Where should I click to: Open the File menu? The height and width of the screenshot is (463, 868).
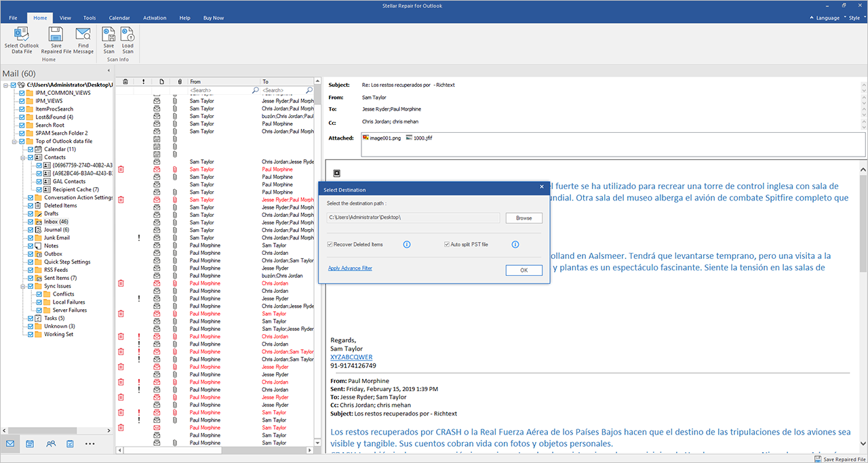pos(13,18)
